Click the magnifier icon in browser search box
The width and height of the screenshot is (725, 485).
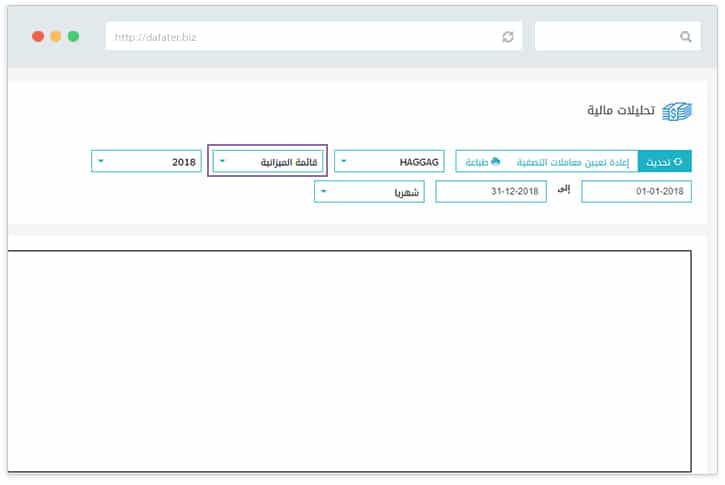tap(685, 37)
